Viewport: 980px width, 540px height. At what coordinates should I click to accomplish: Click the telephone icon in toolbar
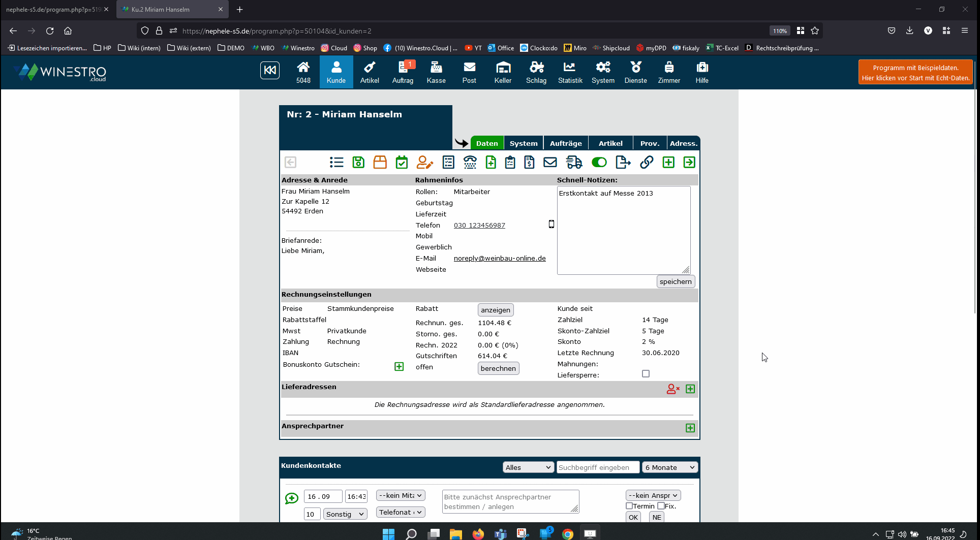pos(470,162)
